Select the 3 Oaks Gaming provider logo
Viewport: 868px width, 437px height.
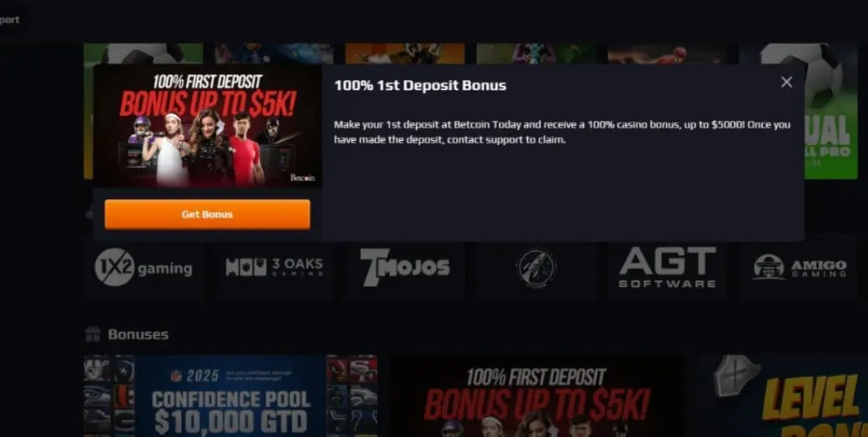[x=274, y=268]
